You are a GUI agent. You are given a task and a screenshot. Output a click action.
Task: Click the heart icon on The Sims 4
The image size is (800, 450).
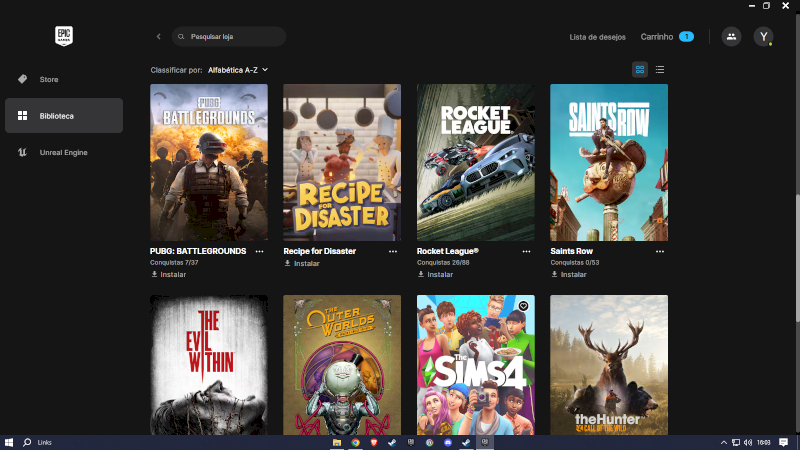(523, 305)
